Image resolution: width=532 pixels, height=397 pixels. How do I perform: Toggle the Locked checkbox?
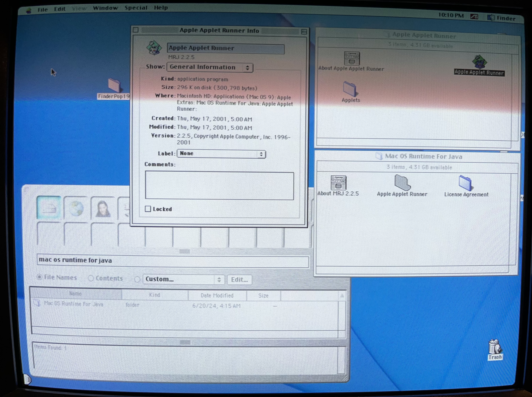(x=148, y=209)
